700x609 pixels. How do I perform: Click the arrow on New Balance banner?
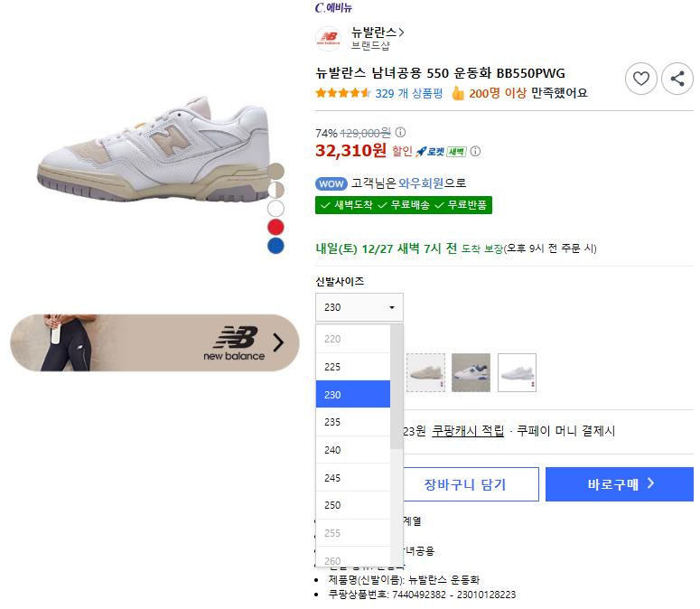[278, 342]
